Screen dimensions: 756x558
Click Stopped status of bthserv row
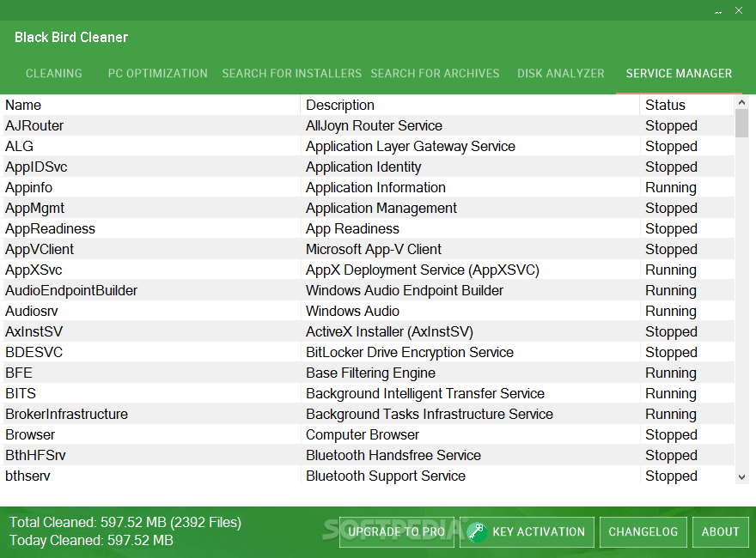coord(671,476)
